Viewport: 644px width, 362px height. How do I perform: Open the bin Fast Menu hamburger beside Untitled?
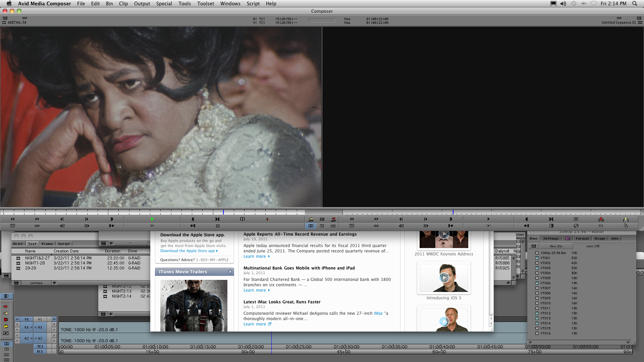tap(16, 283)
